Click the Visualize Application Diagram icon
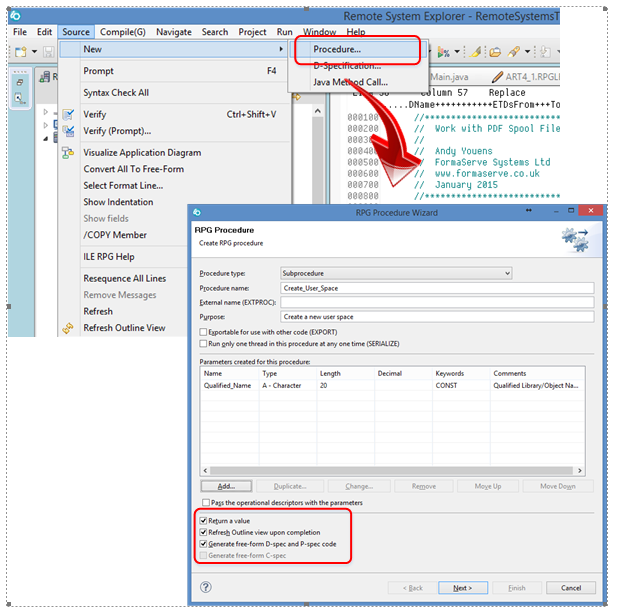The image size is (618, 615). [69, 153]
